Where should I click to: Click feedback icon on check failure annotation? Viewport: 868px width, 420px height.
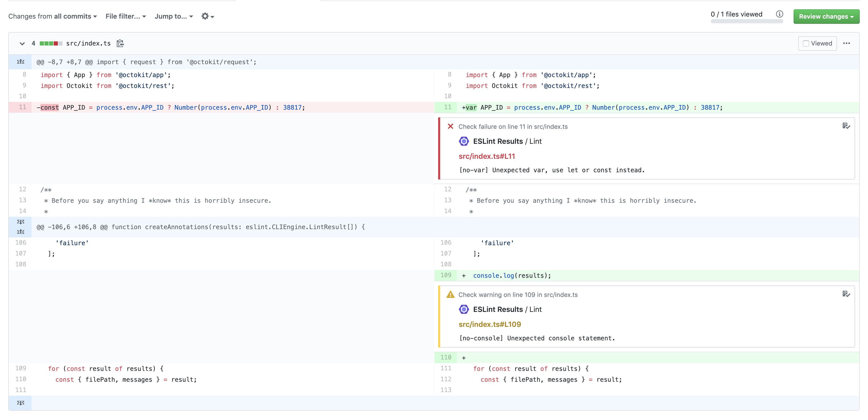[846, 126]
